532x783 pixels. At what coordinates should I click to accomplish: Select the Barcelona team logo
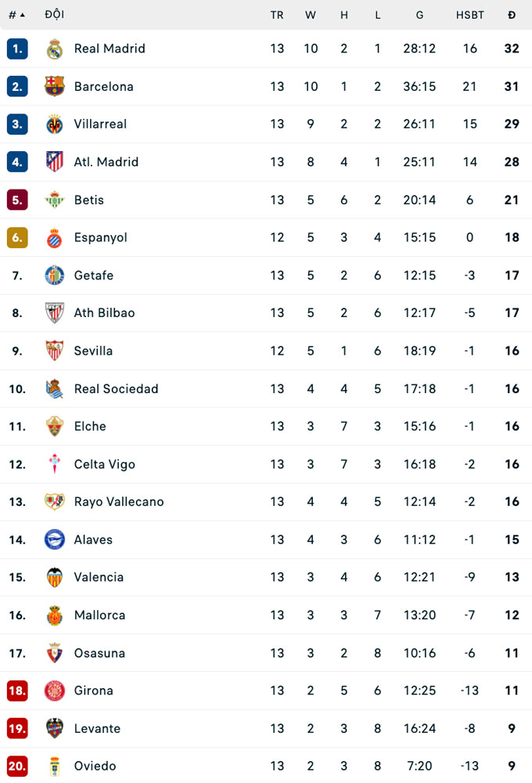coord(54,86)
